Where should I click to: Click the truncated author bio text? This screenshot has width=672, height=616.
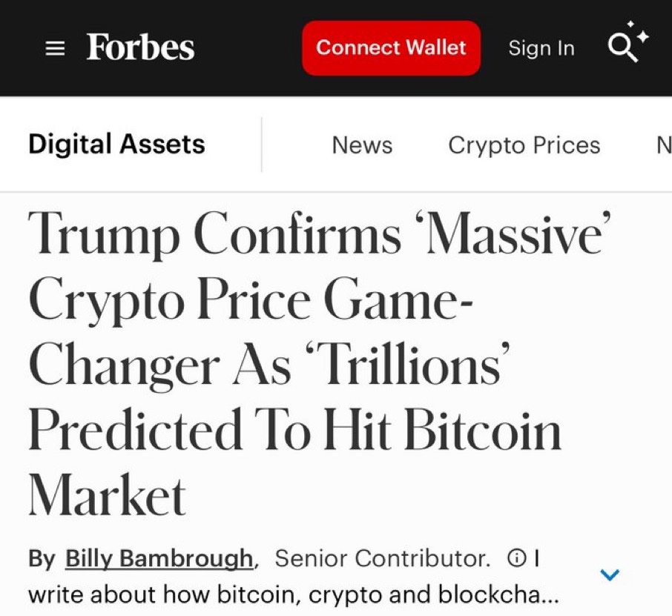point(294,595)
